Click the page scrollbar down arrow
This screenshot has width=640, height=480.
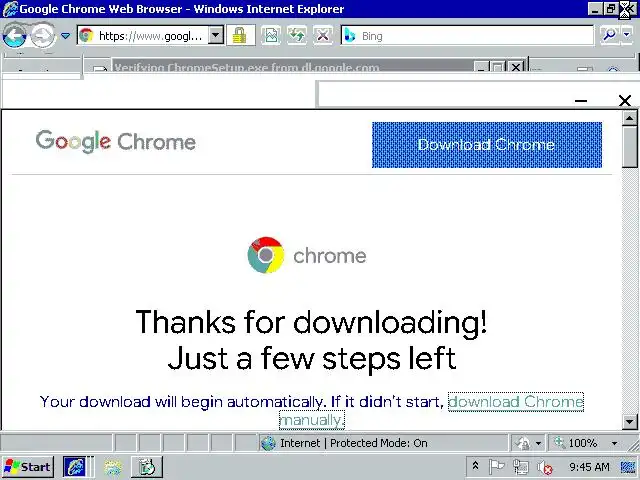coord(629,421)
